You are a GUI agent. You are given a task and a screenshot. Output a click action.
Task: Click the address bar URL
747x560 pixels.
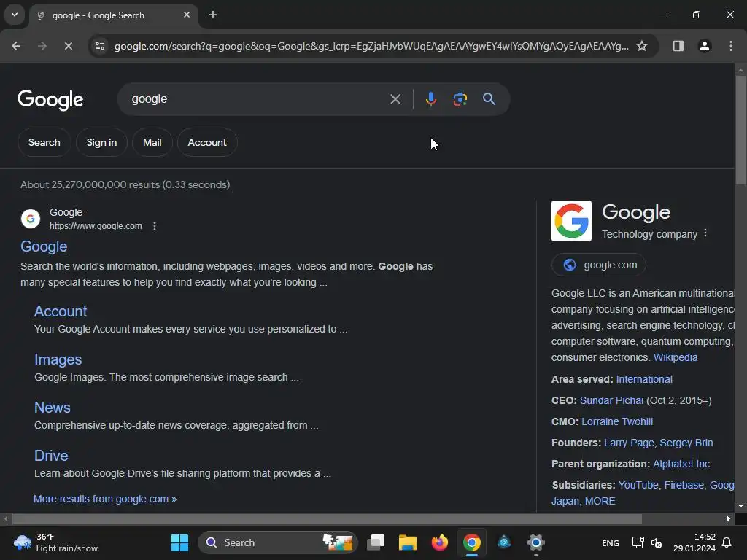click(x=371, y=46)
